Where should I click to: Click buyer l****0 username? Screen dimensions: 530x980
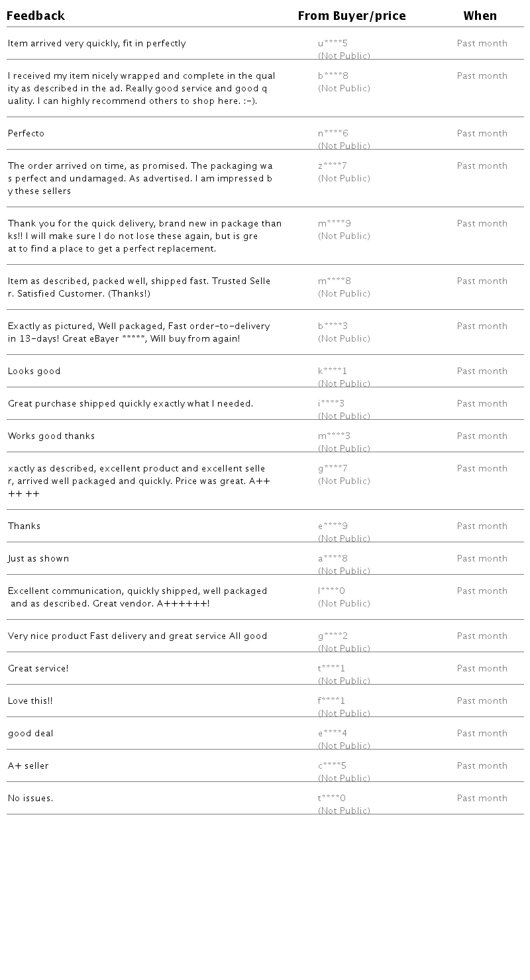coord(331,591)
